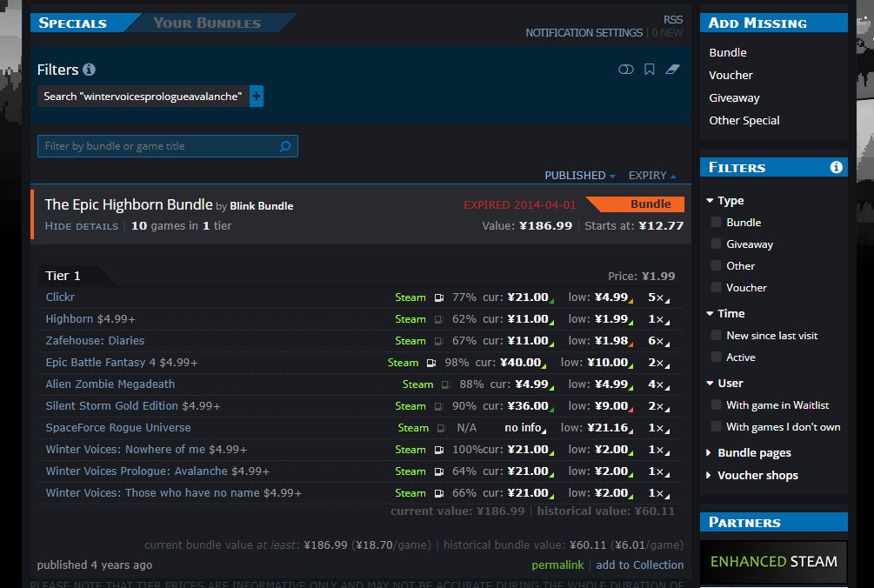The height and width of the screenshot is (588, 874).
Task: Click the card icon in Zafehouse: Diaries row
Action: [x=439, y=341]
